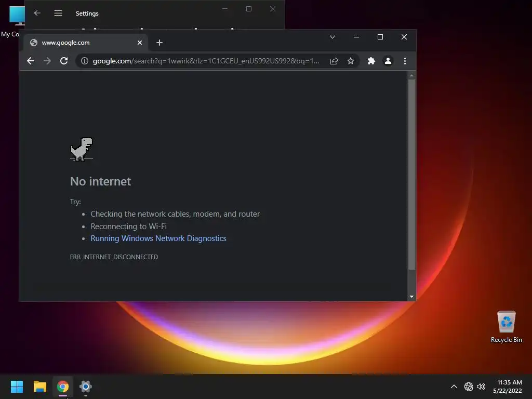The height and width of the screenshot is (399, 532).
Task: Click the Chrome taskbar icon
Action: (63, 387)
